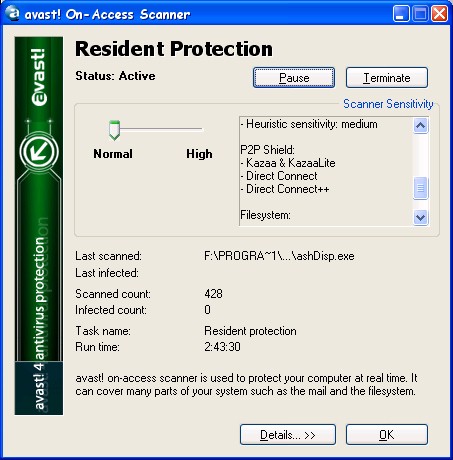Screen dimensions: 453x460
Task: Click the up arrow of the sensitivity list scrollbar
Action: click(421, 126)
